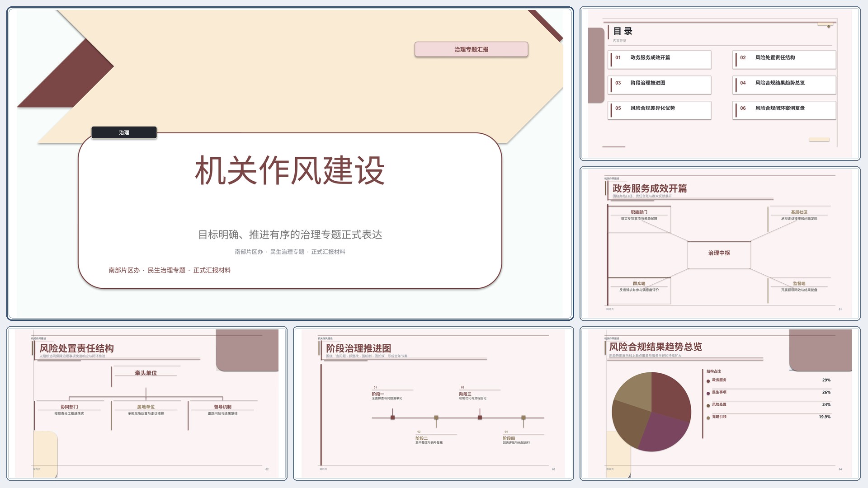868x488 pixels.
Task: Click contents entry 02 风险处置责任结构
Action: (784, 59)
